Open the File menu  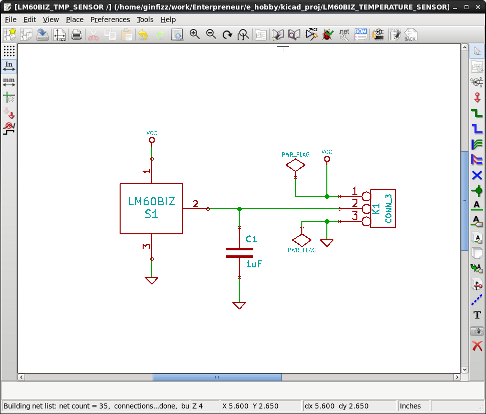coord(10,20)
